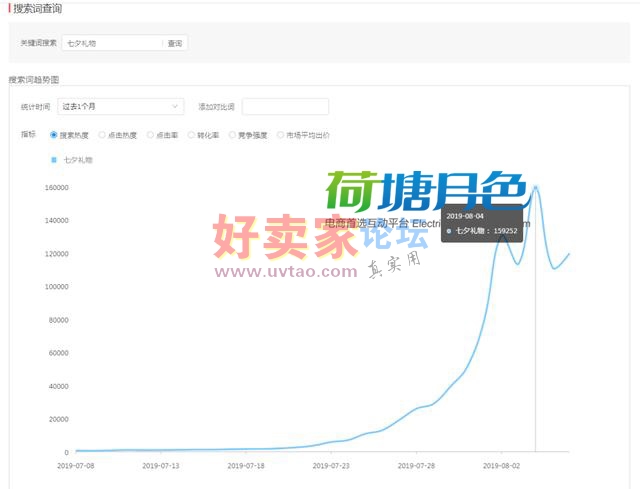Image resolution: width=640 pixels, height=489 pixels.
Task: Click the 查询 search button
Action: point(175,44)
